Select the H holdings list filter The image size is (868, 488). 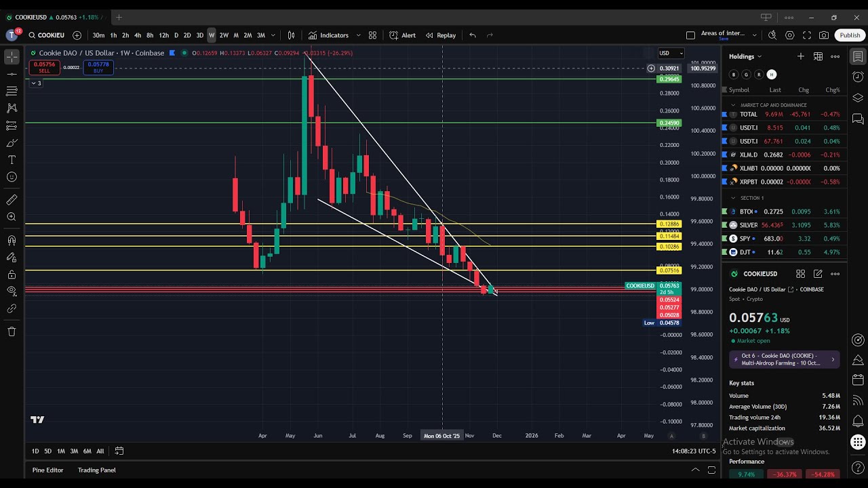772,75
